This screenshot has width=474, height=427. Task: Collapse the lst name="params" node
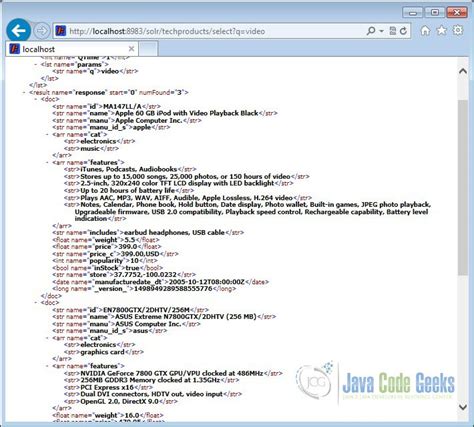pyautogui.click(x=36, y=64)
